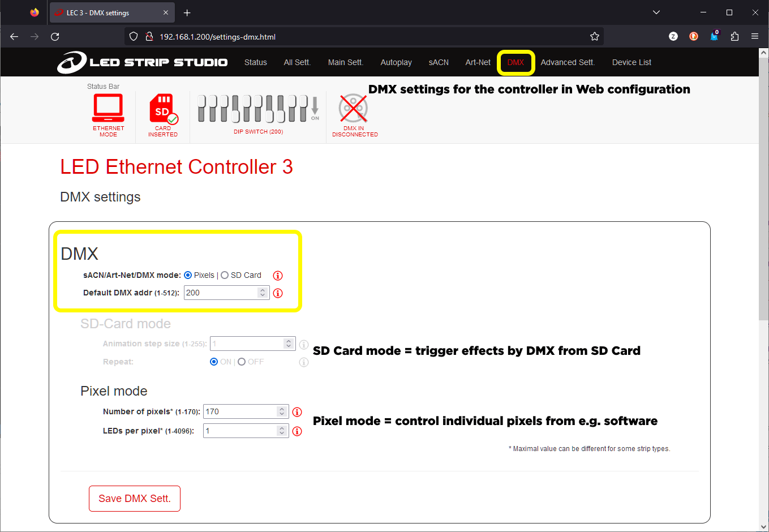The image size is (769, 532).
Task: Click the SD Card Inserted icon
Action: click(164, 109)
